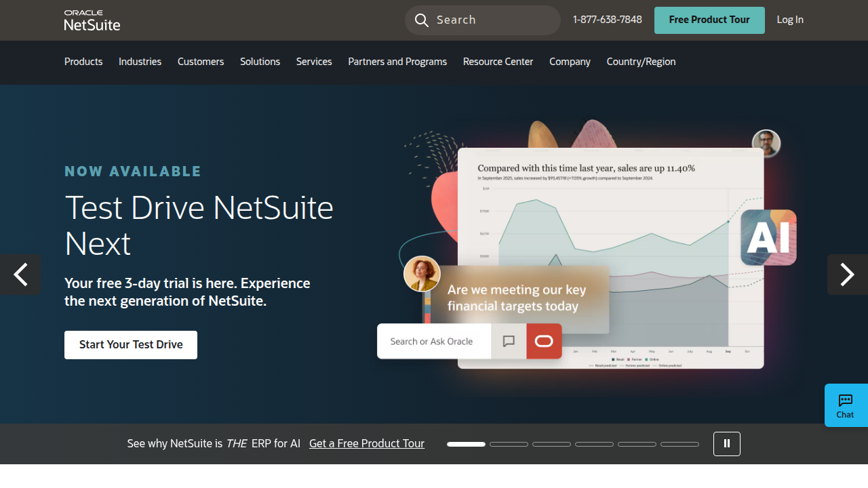The image size is (868, 488).
Task: Open the Chat widget
Action: pyautogui.click(x=846, y=405)
